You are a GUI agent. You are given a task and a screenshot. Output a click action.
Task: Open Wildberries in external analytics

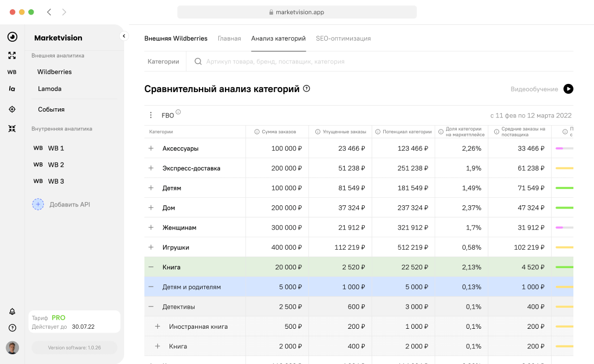[x=55, y=72]
